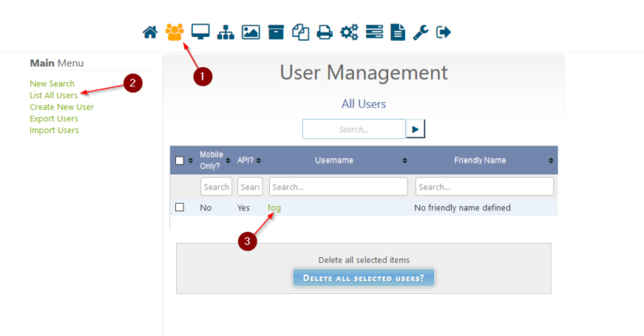Open the Printers icon in toolbar
The image size is (644, 336).
[325, 33]
